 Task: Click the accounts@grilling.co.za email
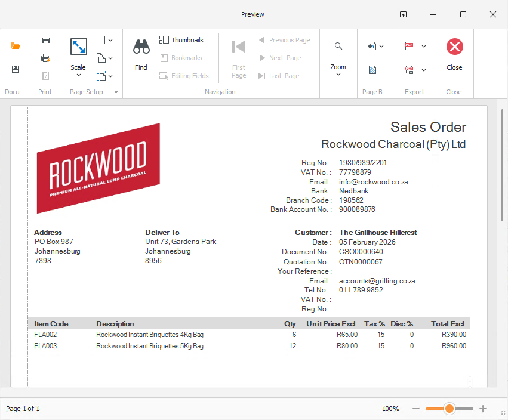(x=377, y=281)
